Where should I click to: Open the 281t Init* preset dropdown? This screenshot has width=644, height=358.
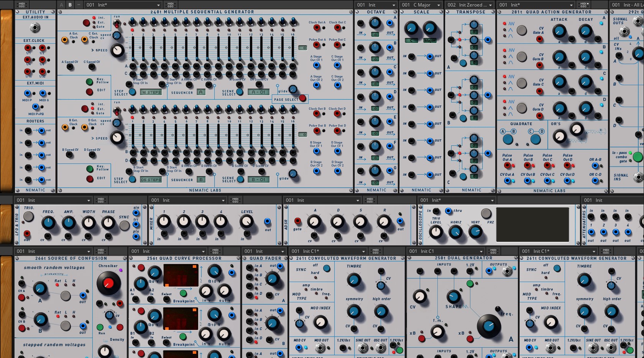coord(536,5)
